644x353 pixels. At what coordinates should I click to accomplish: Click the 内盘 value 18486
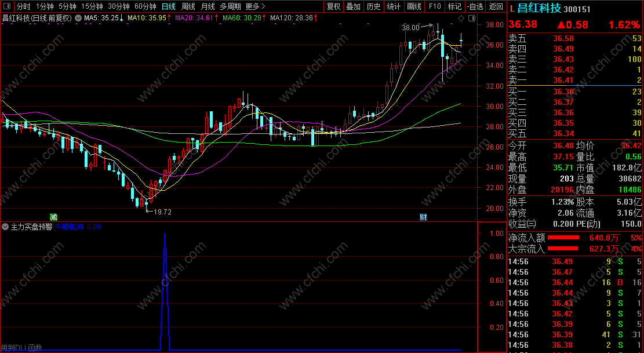(x=630, y=190)
